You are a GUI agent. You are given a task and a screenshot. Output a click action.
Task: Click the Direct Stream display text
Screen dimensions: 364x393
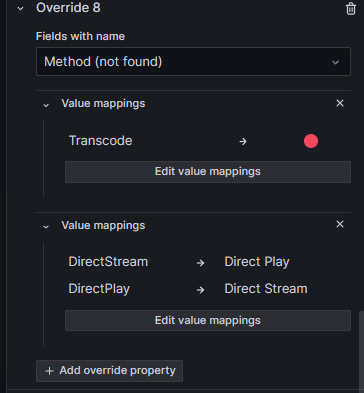[266, 289]
